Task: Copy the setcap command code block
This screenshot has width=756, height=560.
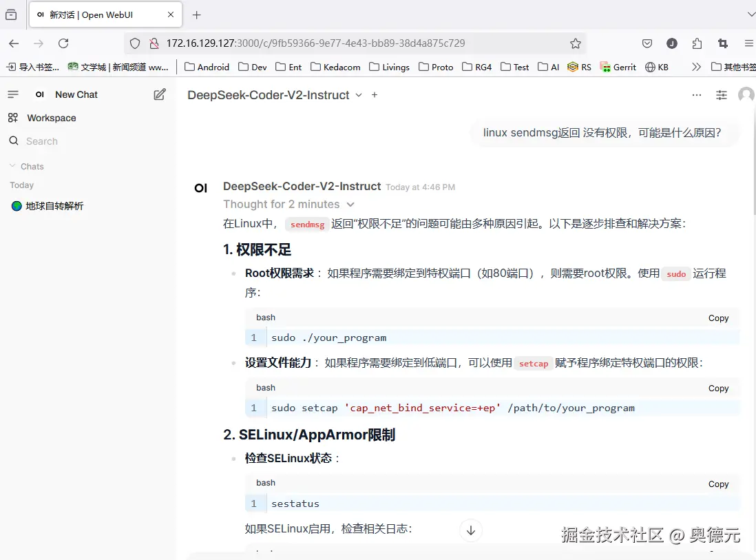Action: [718, 388]
